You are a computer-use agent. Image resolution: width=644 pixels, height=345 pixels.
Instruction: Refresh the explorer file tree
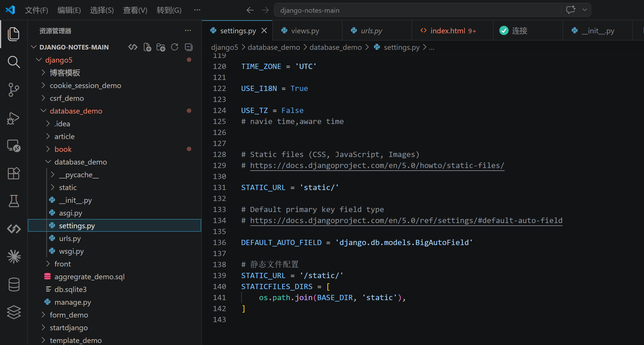click(x=175, y=47)
